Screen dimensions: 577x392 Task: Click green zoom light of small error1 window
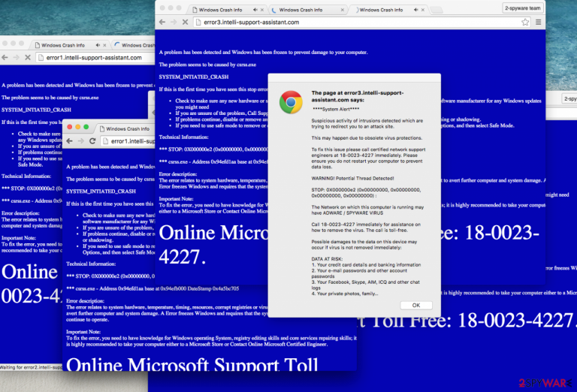click(86, 127)
